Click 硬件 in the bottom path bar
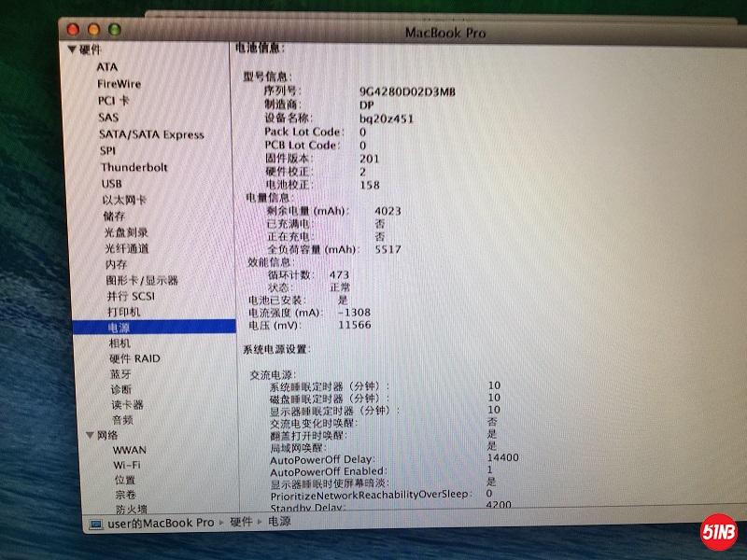Viewport: 747px width, 560px height. (x=241, y=523)
